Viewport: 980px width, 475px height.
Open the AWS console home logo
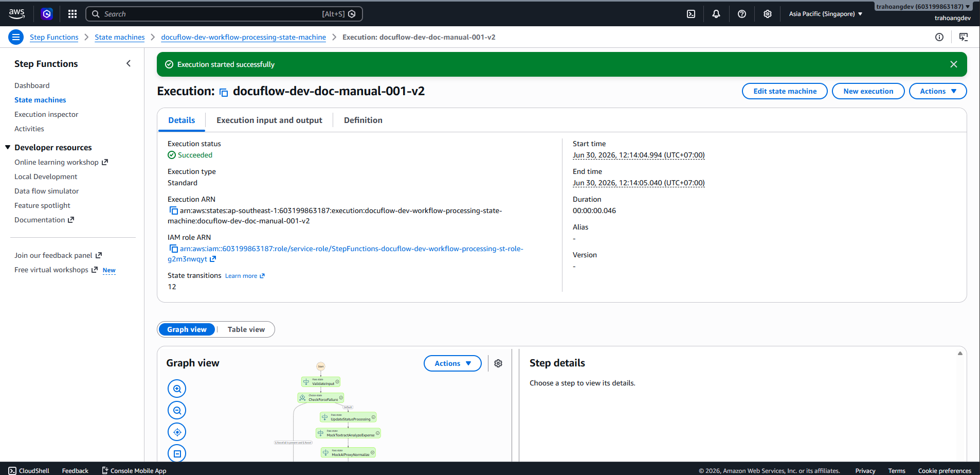point(16,14)
